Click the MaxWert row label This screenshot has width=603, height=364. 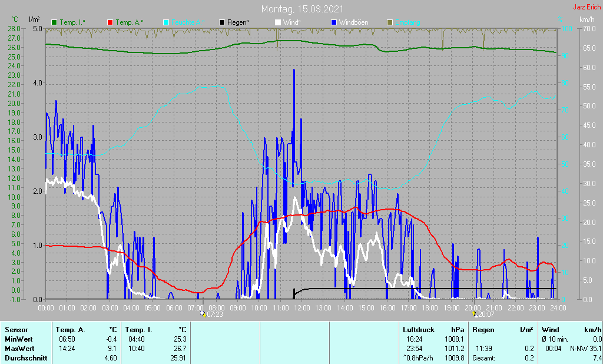(x=19, y=349)
